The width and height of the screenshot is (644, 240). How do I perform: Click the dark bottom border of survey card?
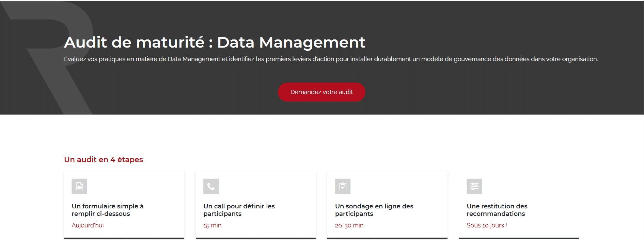[387, 238]
